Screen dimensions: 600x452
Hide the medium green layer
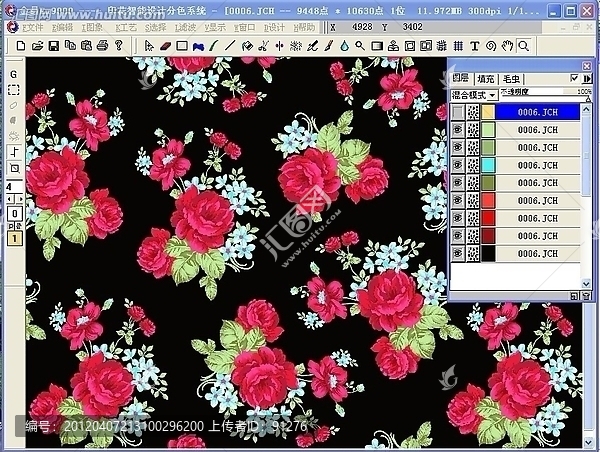tap(457, 147)
